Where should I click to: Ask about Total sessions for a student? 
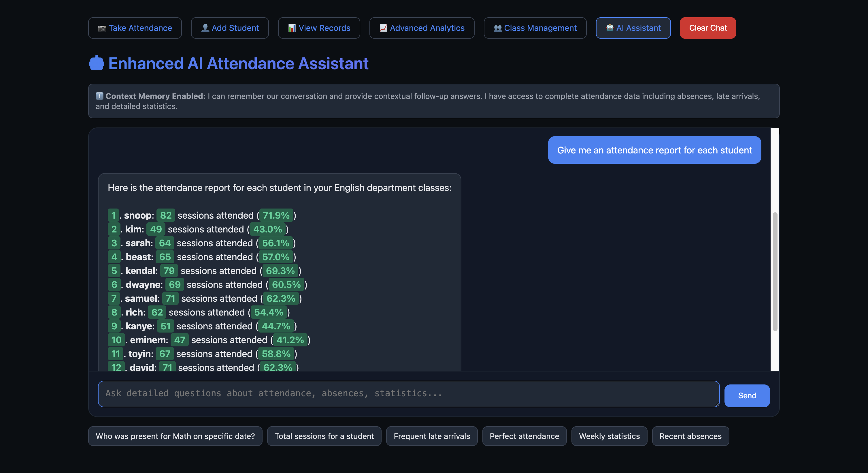[x=324, y=436]
